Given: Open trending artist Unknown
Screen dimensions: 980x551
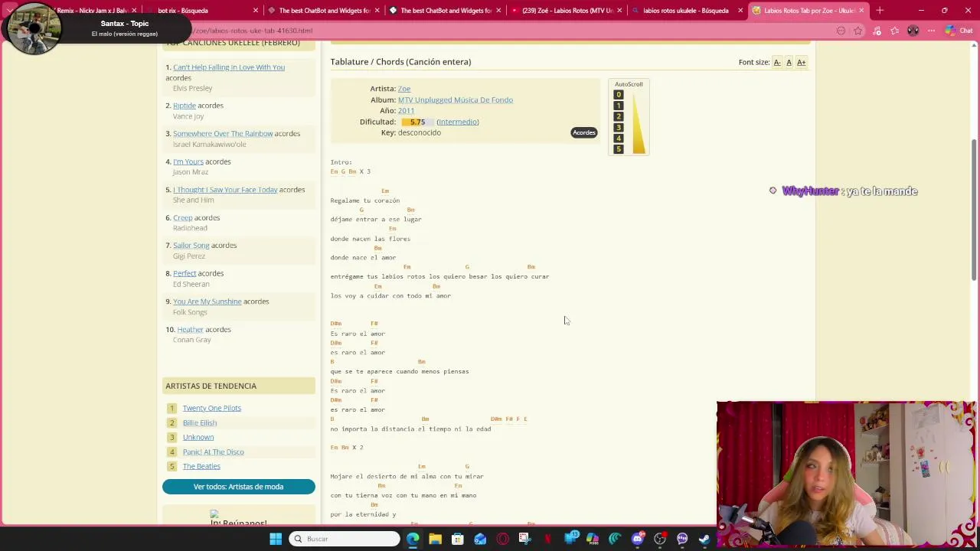Looking at the screenshot, I should [x=198, y=437].
